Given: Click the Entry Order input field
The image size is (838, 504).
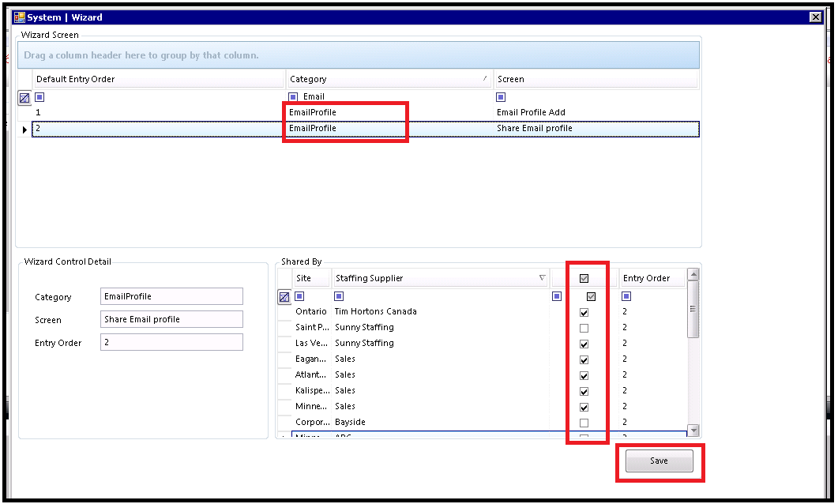Looking at the screenshot, I should pyautogui.click(x=171, y=342).
